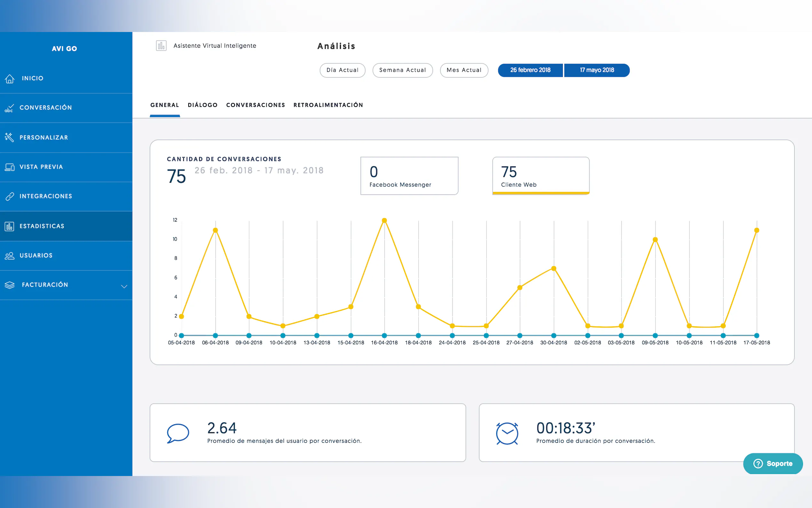Select the Semana Actual filter button
Screen dimensions: 812x508
402,70
